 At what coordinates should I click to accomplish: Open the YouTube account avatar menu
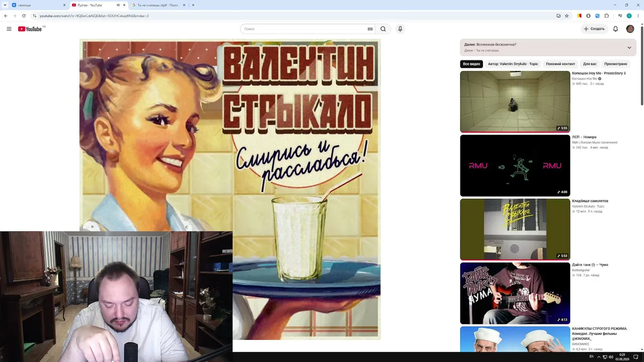[x=630, y=29]
